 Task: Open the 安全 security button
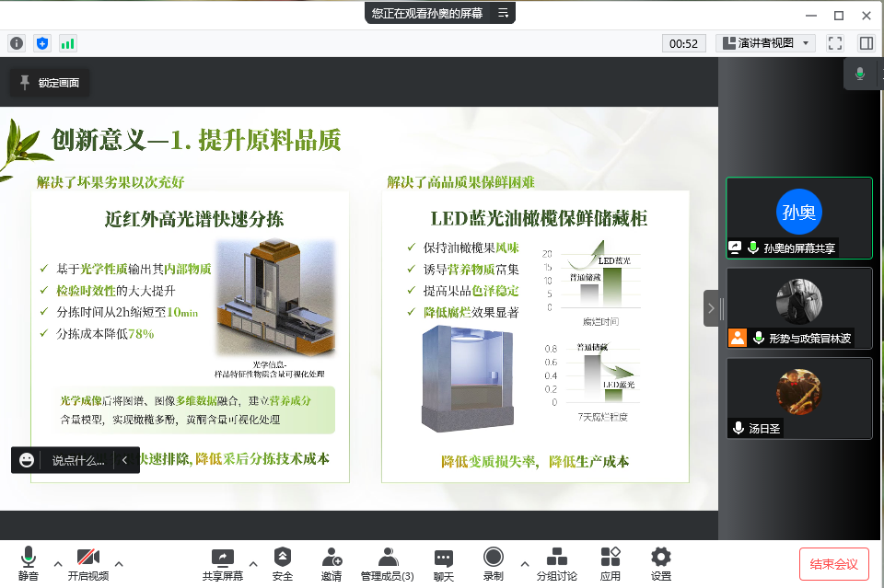[283, 563]
